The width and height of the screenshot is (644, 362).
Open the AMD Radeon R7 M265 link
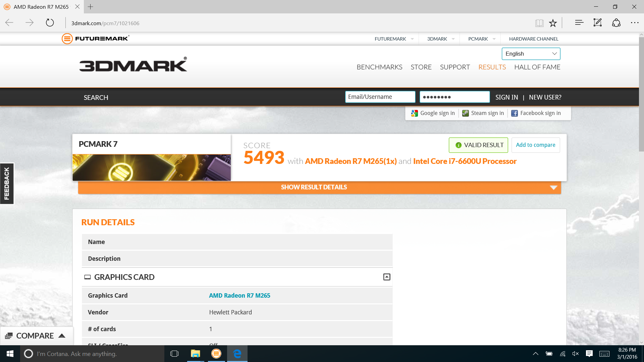click(x=239, y=295)
